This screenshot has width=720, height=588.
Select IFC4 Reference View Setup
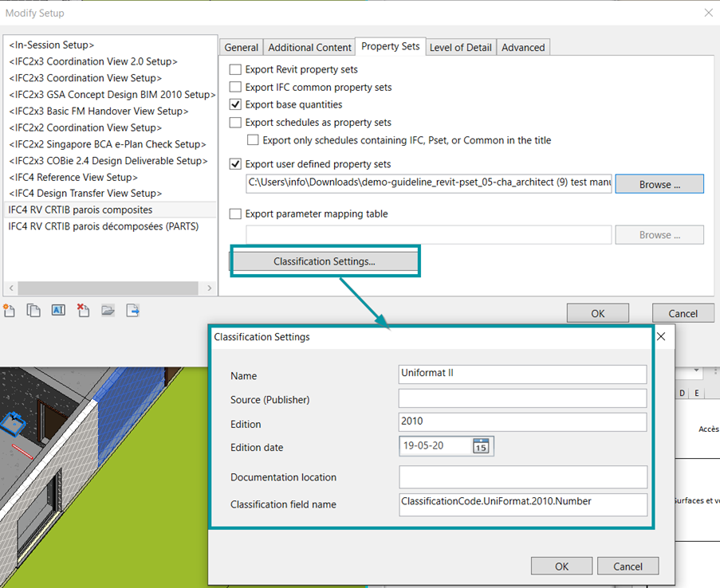pos(73,177)
